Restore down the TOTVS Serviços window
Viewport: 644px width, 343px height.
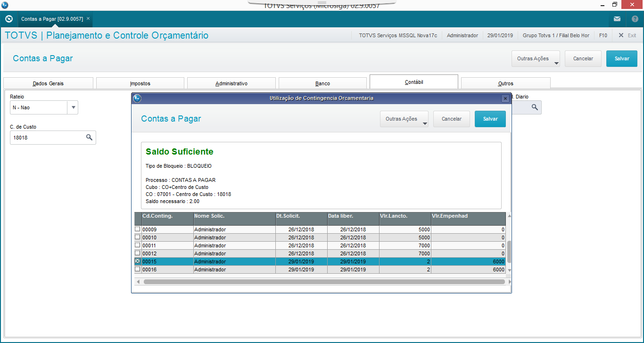[x=615, y=5]
